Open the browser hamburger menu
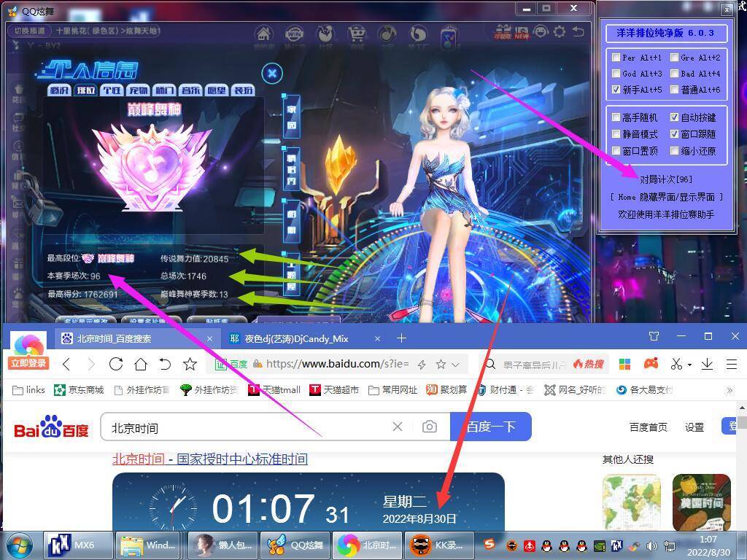747x560 pixels. [x=732, y=365]
